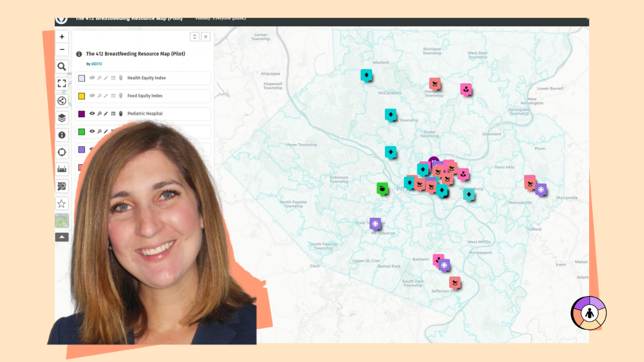Star this map as favorite
The width and height of the screenshot is (644, 362).
62,203
